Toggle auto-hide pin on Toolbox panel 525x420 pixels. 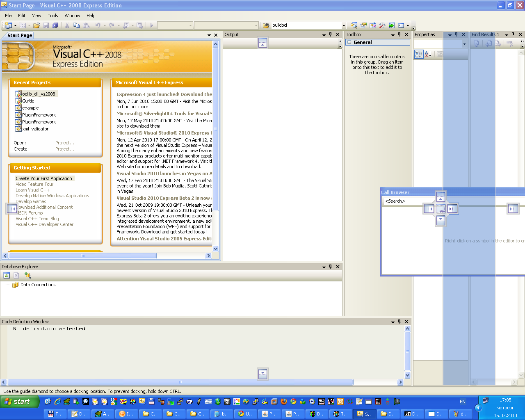pyautogui.click(x=399, y=35)
